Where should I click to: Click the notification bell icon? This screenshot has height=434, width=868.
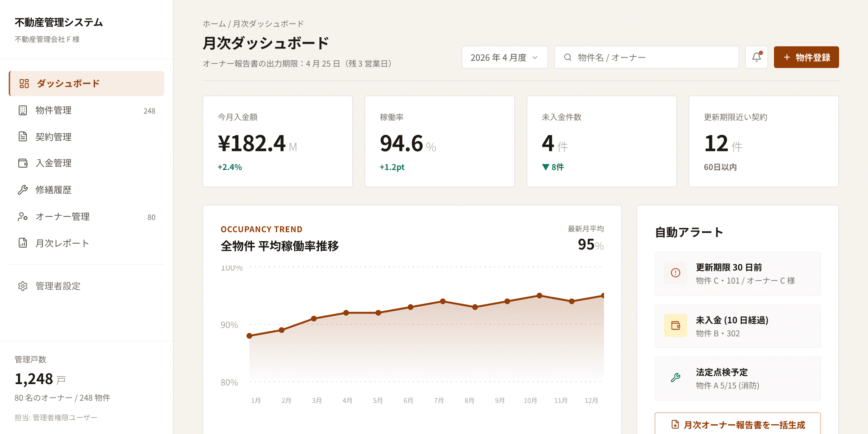(x=756, y=57)
